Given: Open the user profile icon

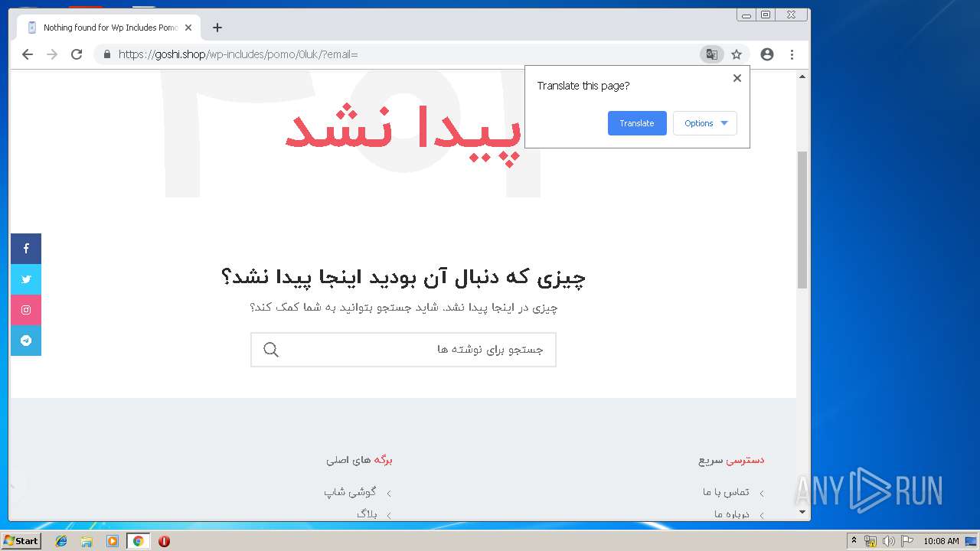Looking at the screenshot, I should [x=767, y=54].
